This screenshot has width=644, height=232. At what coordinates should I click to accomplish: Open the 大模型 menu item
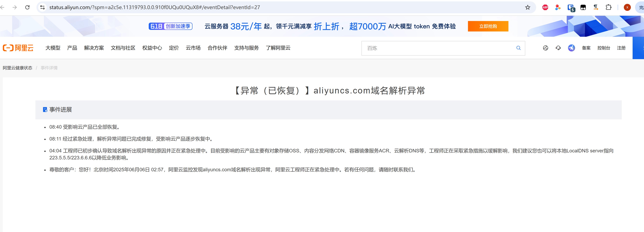[x=53, y=48]
